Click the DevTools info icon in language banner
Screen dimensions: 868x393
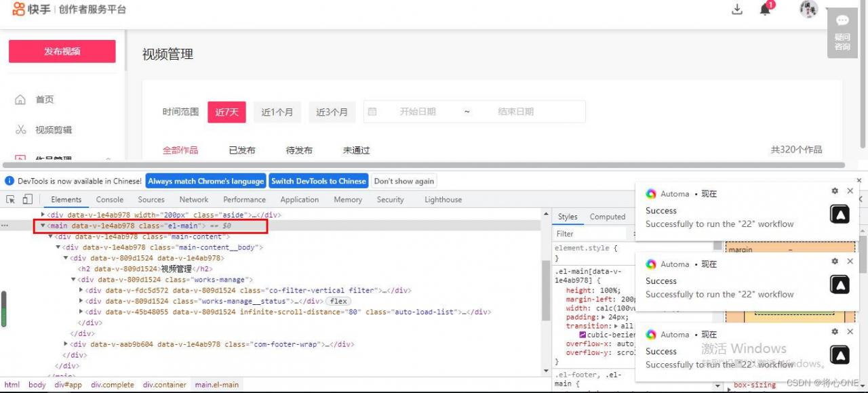pyautogui.click(x=9, y=181)
